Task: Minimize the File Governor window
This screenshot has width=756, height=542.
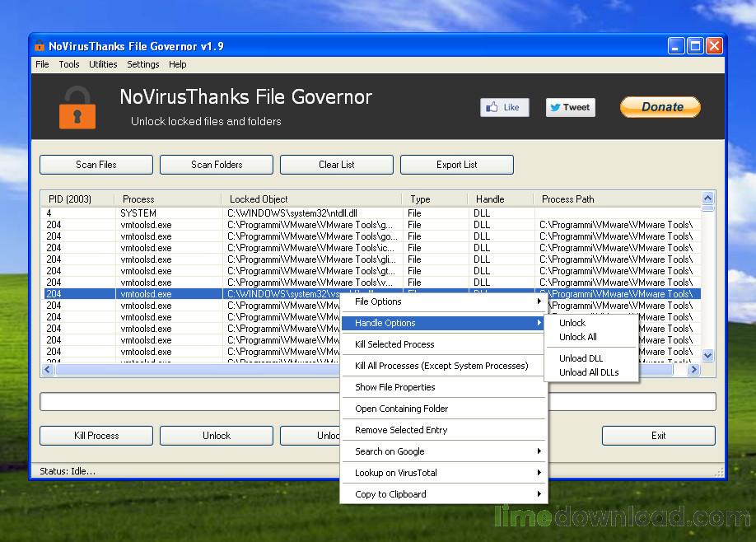Action: click(676, 46)
